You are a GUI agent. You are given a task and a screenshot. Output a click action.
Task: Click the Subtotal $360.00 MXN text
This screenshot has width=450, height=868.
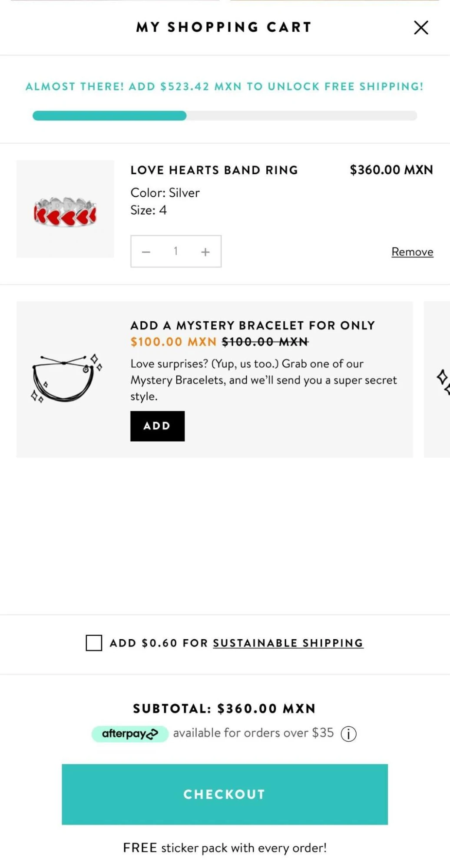point(225,709)
